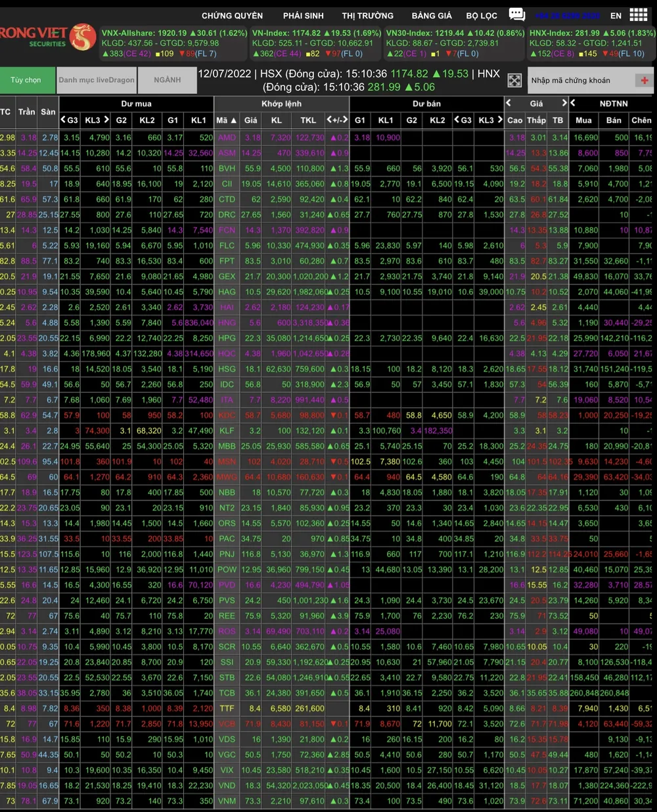
Task: Toggle Giá header with left arrow
Action: tap(509, 102)
